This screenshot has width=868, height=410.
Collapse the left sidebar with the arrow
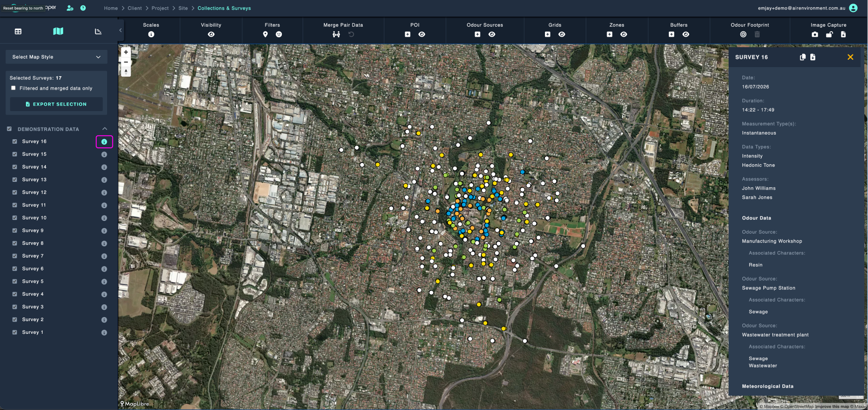click(120, 30)
